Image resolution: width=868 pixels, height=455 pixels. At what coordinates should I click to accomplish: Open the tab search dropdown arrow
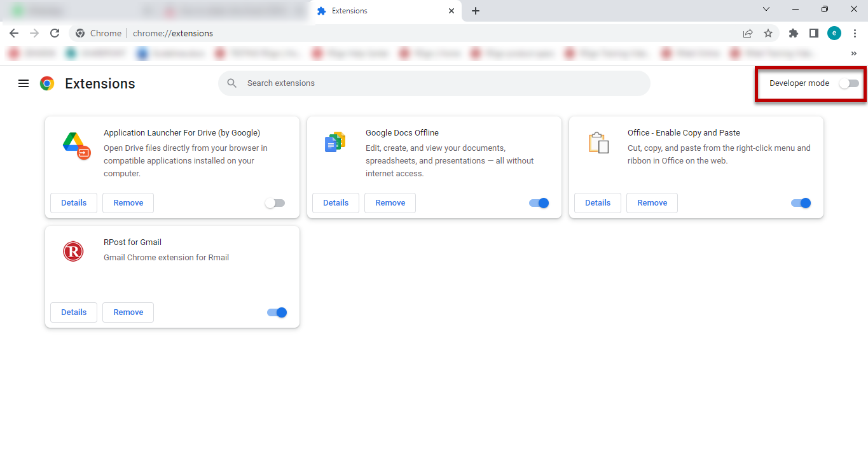[x=766, y=9]
